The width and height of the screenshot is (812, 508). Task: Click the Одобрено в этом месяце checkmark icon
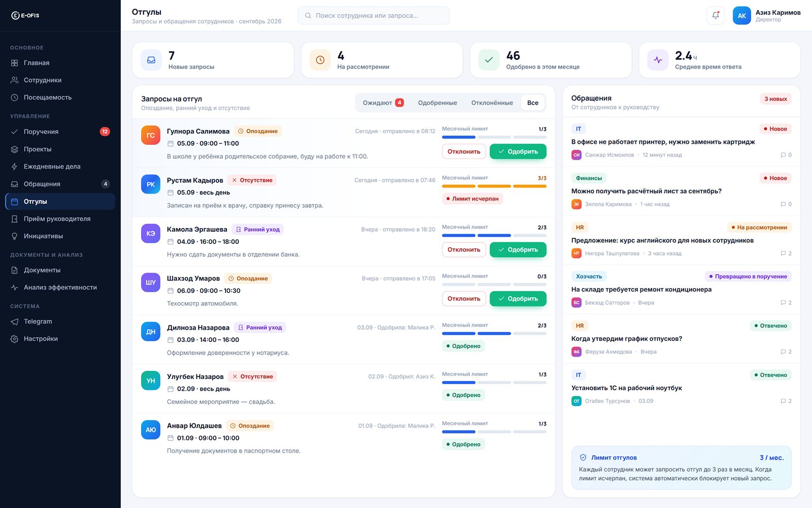point(489,60)
